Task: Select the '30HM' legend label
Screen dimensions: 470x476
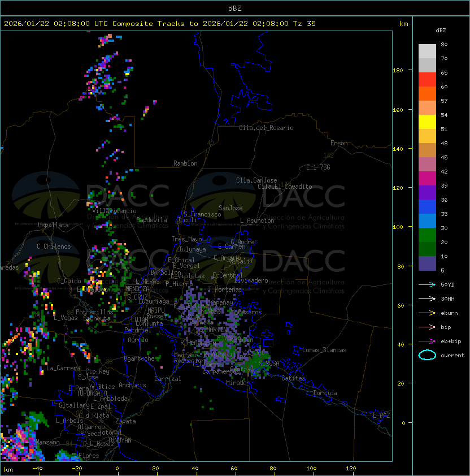Action: tap(447, 298)
